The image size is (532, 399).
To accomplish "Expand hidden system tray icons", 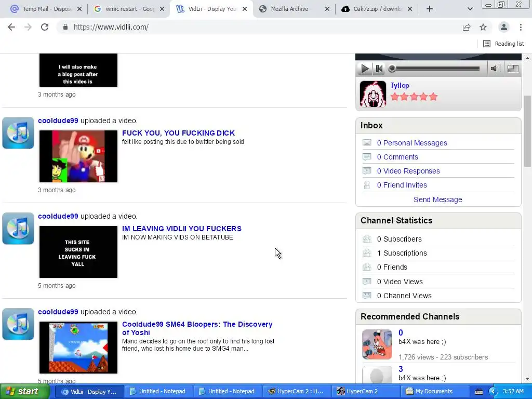I will point(493,392).
